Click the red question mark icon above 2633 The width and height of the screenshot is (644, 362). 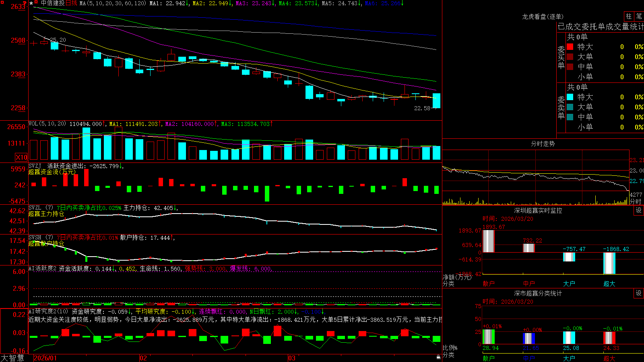pos(25,3)
